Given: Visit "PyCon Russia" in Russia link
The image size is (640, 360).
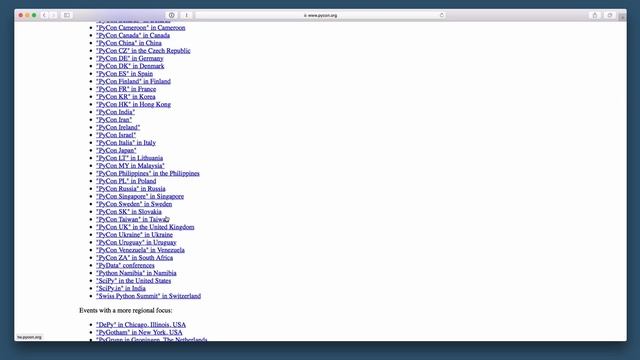Looking at the screenshot, I should 131,189.
